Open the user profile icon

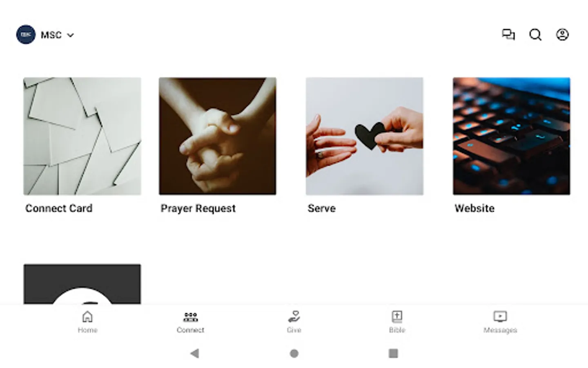(x=562, y=35)
